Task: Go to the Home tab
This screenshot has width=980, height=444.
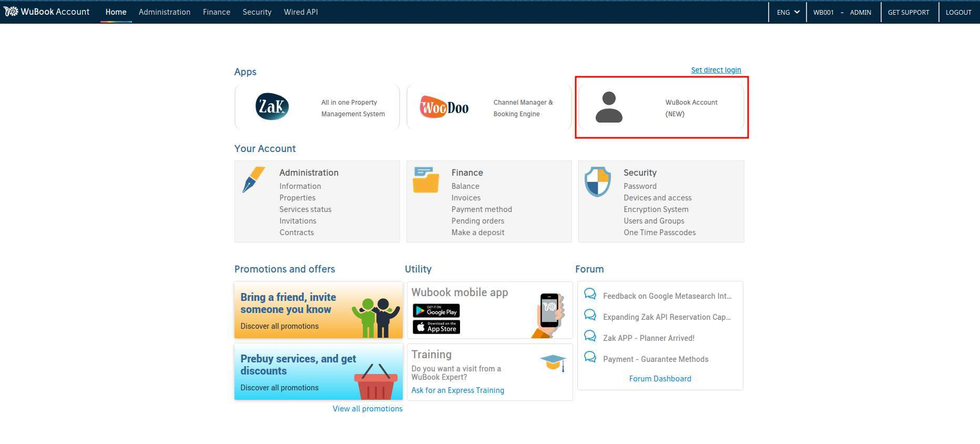Action: coord(116,12)
